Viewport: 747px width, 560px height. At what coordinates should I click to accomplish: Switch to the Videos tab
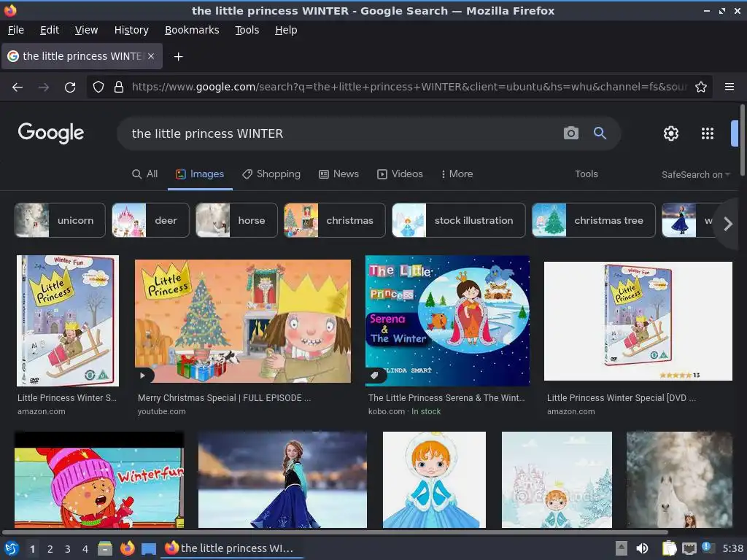pos(400,174)
